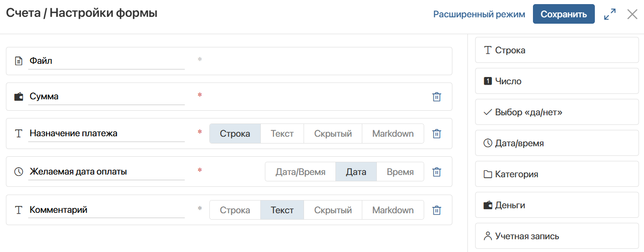Expand the form settings window to fullscreen
This screenshot has height=252, width=644.
coord(610,14)
